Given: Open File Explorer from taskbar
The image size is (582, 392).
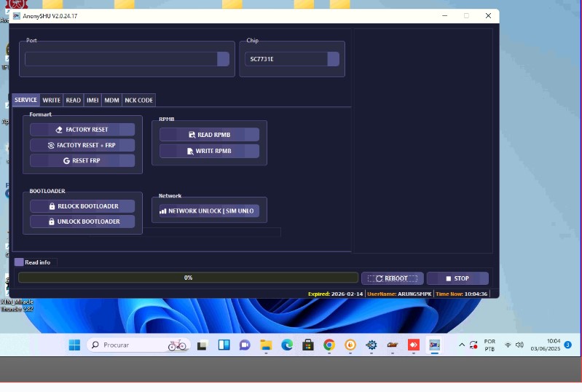Looking at the screenshot, I should (266, 345).
